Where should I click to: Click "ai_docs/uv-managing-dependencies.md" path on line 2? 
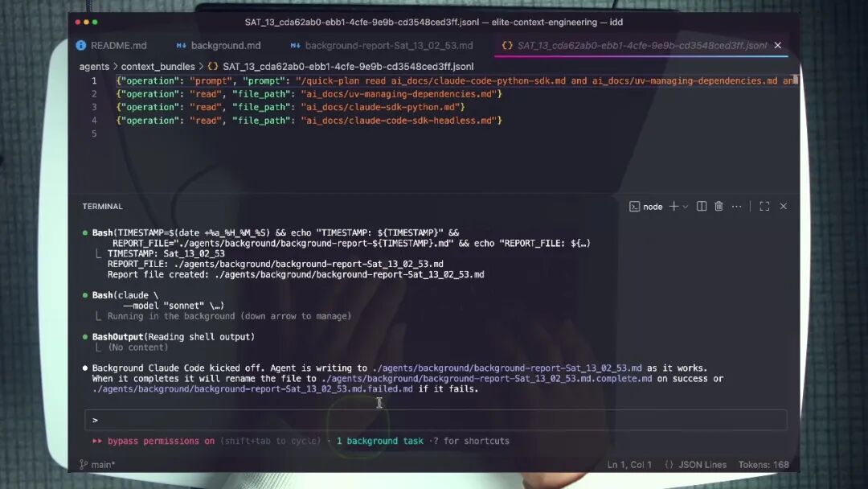(x=399, y=94)
